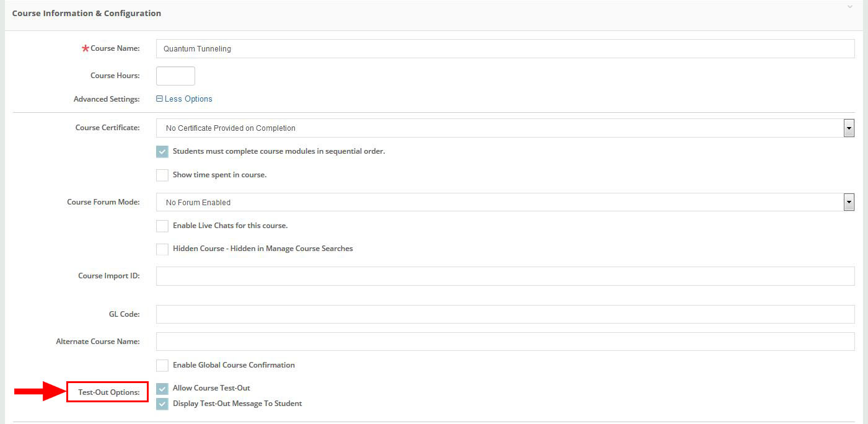868x424 pixels.
Task: Click the Course Certificate label
Action: [x=107, y=128]
